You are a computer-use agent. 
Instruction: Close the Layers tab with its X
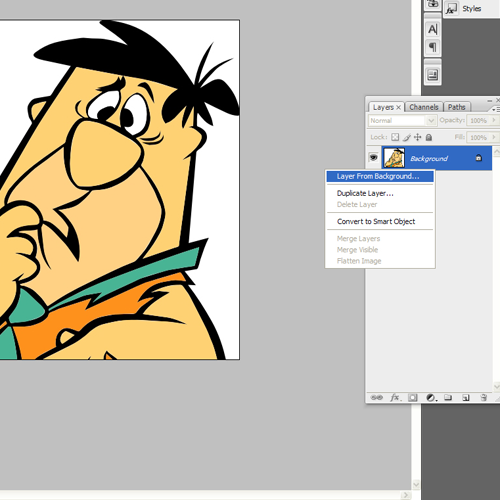point(398,107)
